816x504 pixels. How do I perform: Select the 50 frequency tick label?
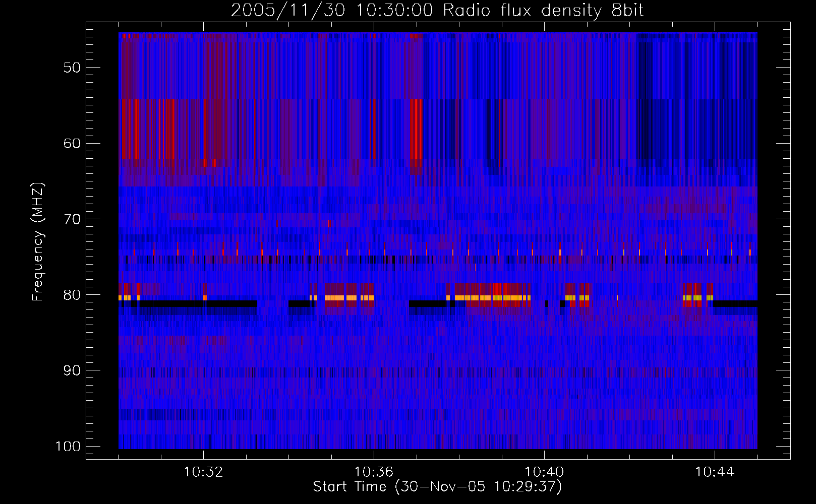point(72,68)
